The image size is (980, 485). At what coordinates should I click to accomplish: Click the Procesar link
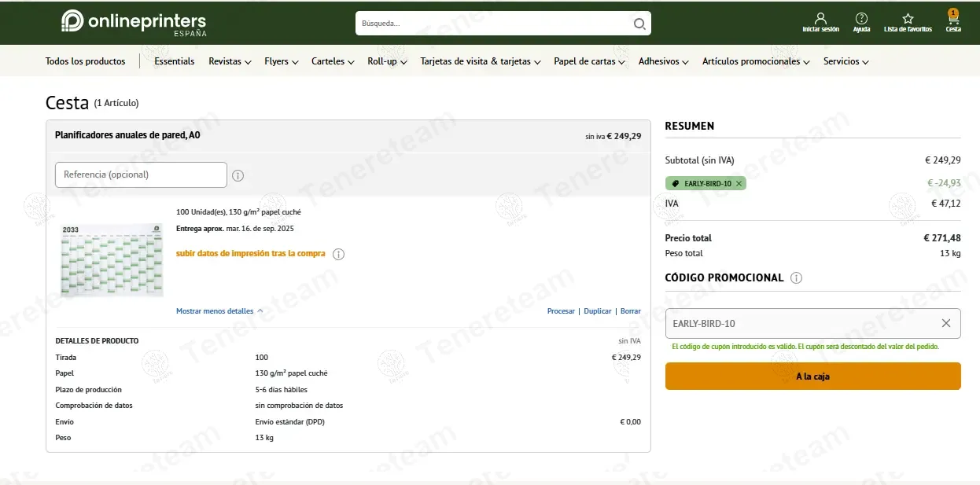point(561,311)
